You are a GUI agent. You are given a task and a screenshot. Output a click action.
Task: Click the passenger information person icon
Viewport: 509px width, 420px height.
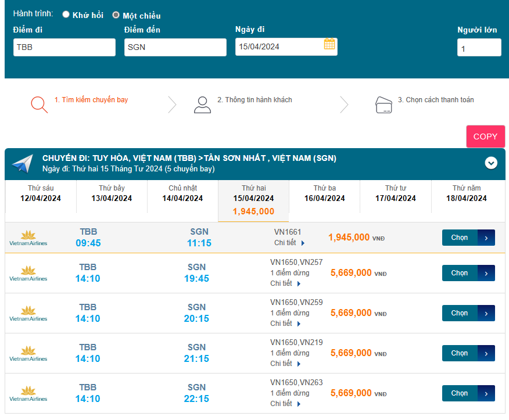coord(202,105)
